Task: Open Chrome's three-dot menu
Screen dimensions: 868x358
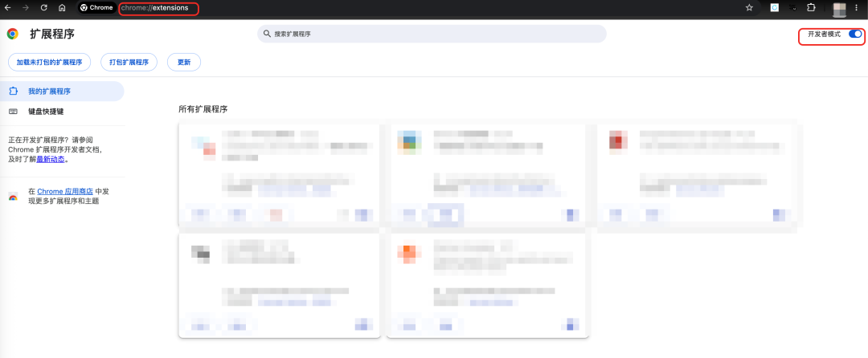Action: [856, 8]
